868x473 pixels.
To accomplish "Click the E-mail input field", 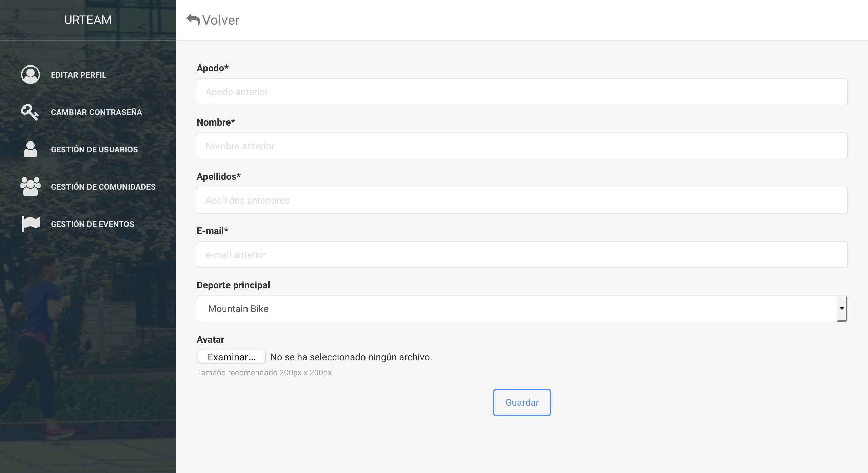I will 522,254.
